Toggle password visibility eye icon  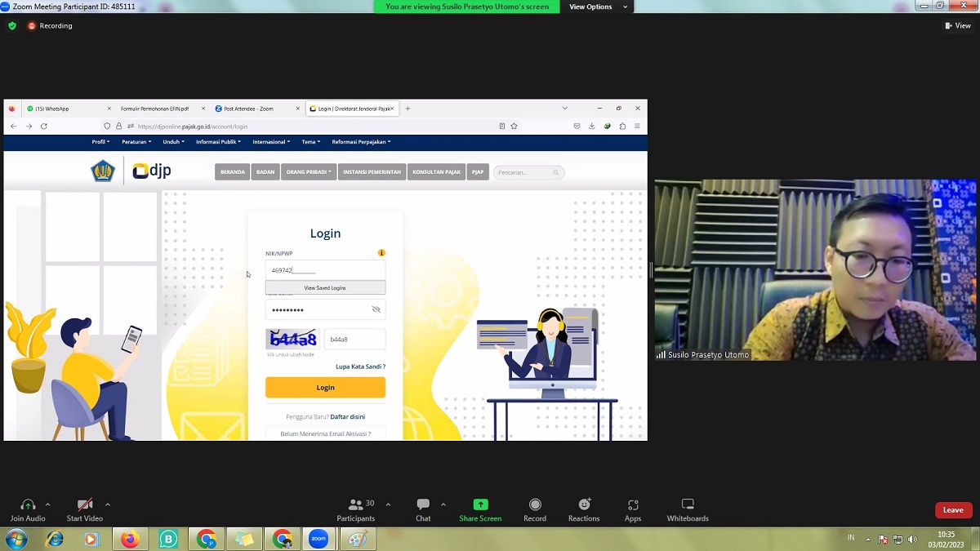(376, 309)
